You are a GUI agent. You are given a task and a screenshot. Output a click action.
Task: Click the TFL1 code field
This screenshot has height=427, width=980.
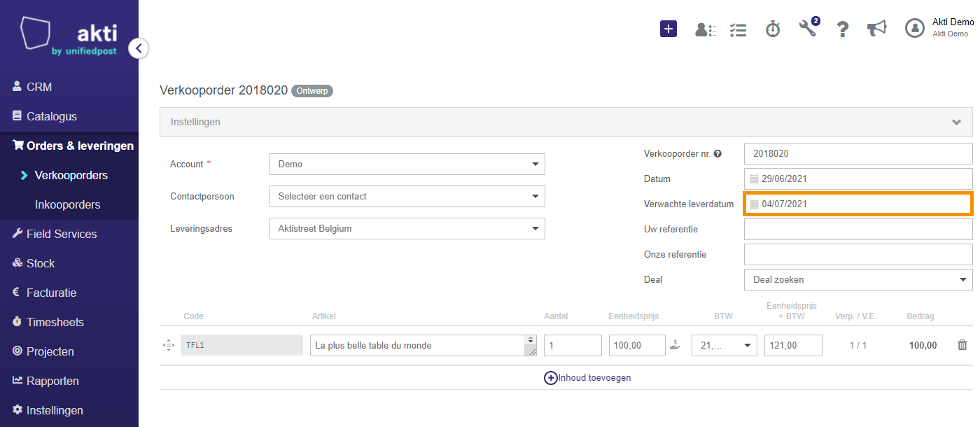pyautogui.click(x=241, y=345)
